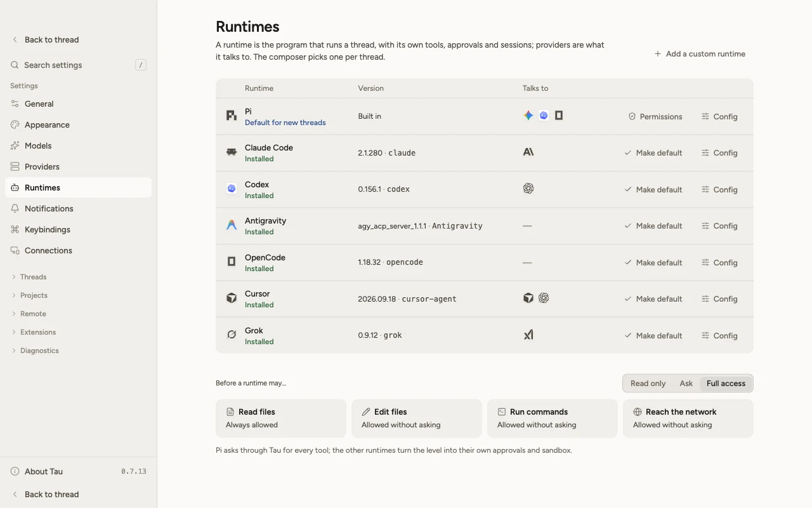Click the slash shortcut badge in search

pyautogui.click(x=141, y=65)
